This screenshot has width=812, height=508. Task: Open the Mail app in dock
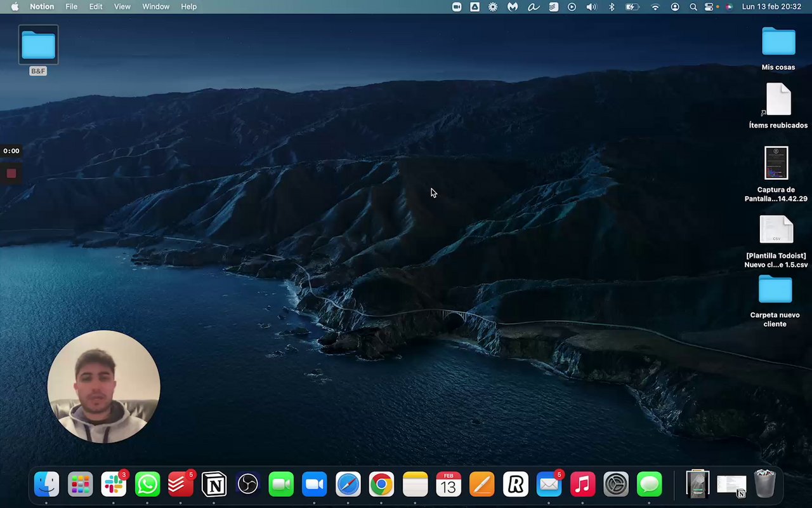click(x=549, y=485)
